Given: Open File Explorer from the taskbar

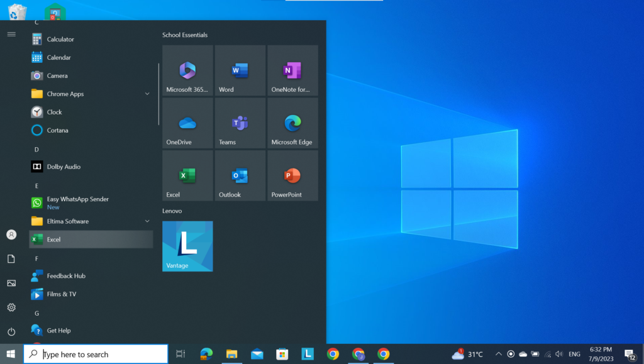Looking at the screenshot, I should (231, 354).
